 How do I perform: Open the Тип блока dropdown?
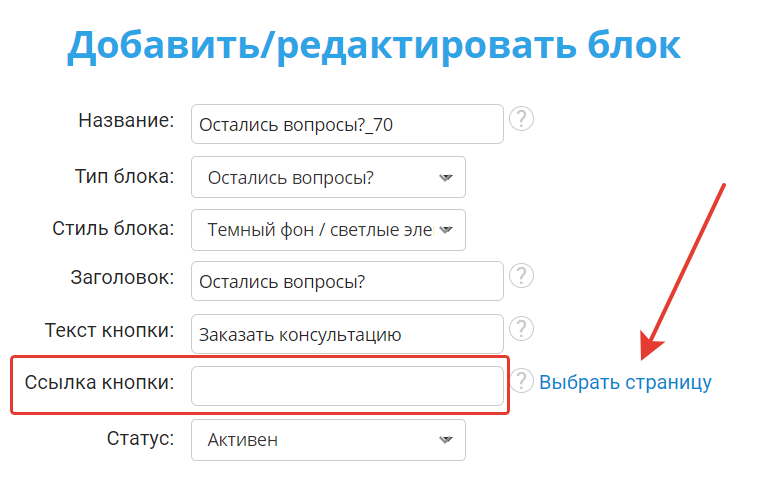[x=328, y=177]
